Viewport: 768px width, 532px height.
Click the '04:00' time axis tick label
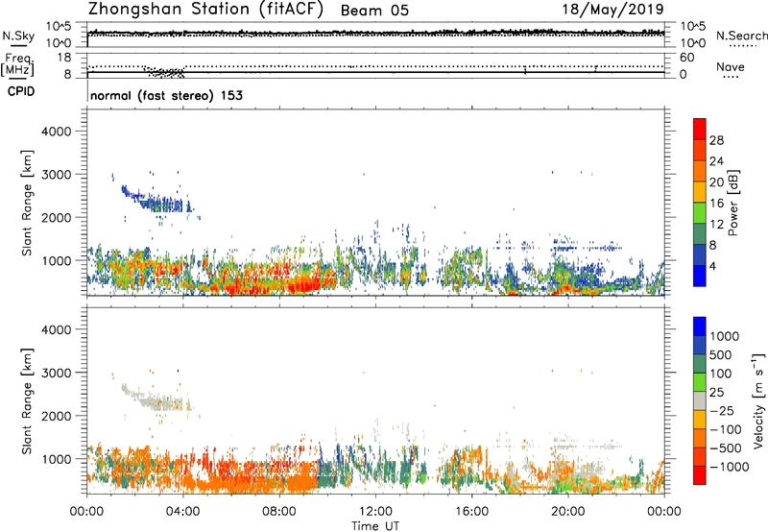point(182,512)
